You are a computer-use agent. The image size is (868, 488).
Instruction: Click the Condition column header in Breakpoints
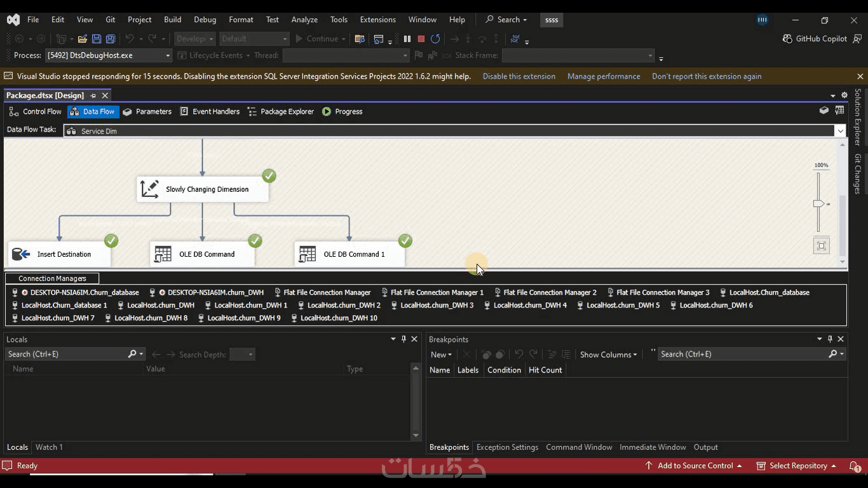pyautogui.click(x=504, y=370)
